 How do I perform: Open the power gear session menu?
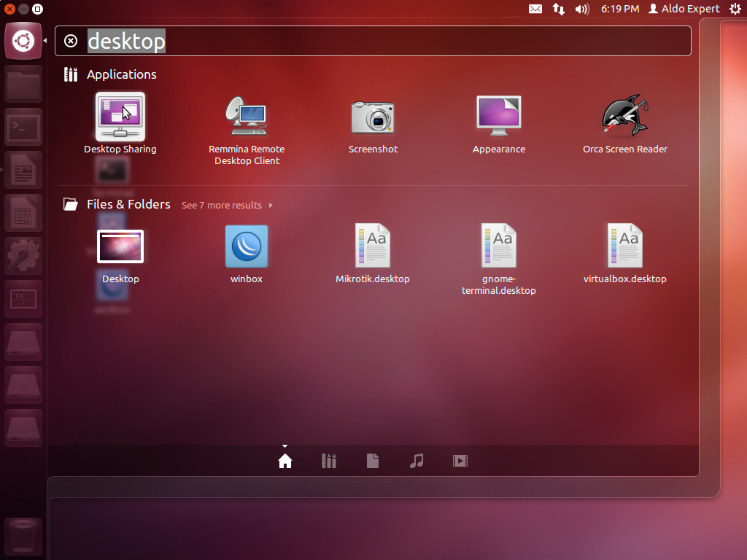(x=735, y=9)
